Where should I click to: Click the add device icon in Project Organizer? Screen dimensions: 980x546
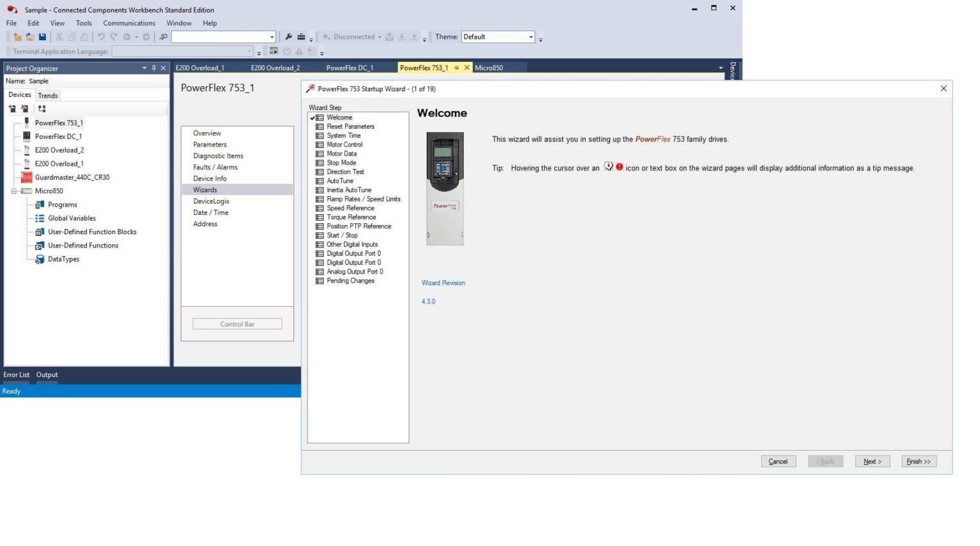12,109
